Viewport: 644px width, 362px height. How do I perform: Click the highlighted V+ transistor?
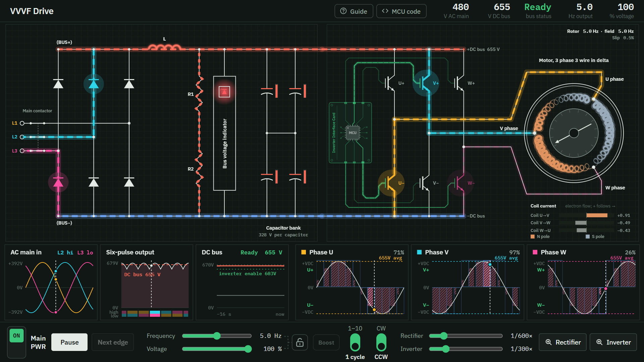click(x=426, y=83)
